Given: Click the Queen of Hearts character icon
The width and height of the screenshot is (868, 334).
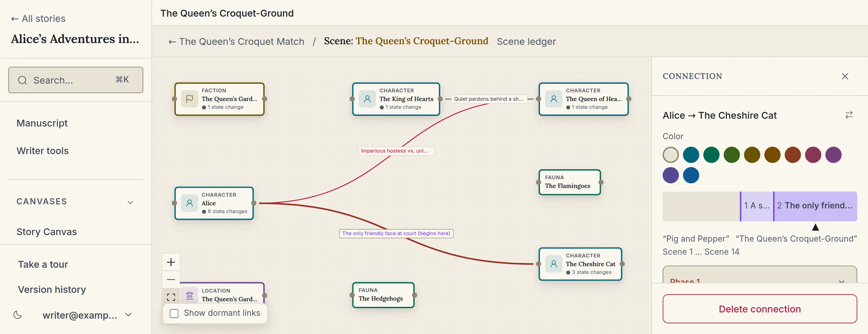Looking at the screenshot, I should (554, 99).
